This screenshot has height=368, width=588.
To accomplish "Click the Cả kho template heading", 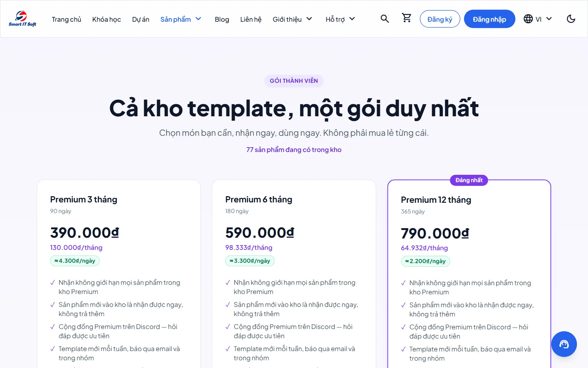I will [x=294, y=109].
